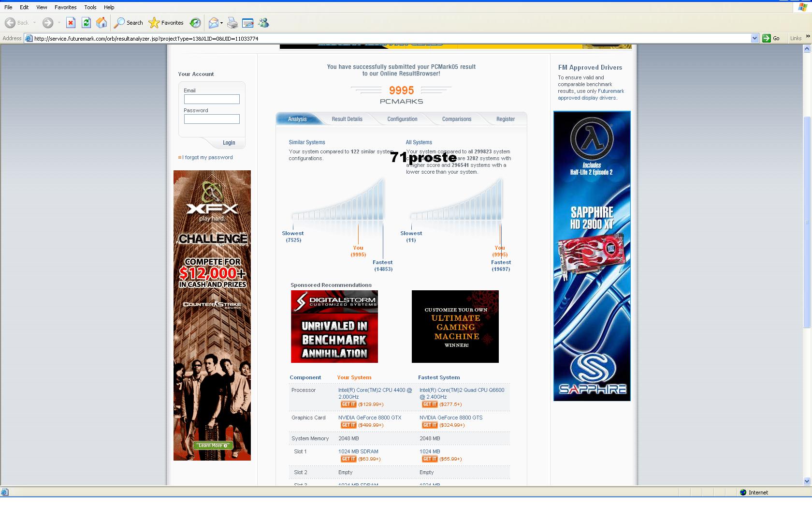Click the scrollbar down arrow

pyautogui.click(x=807, y=481)
